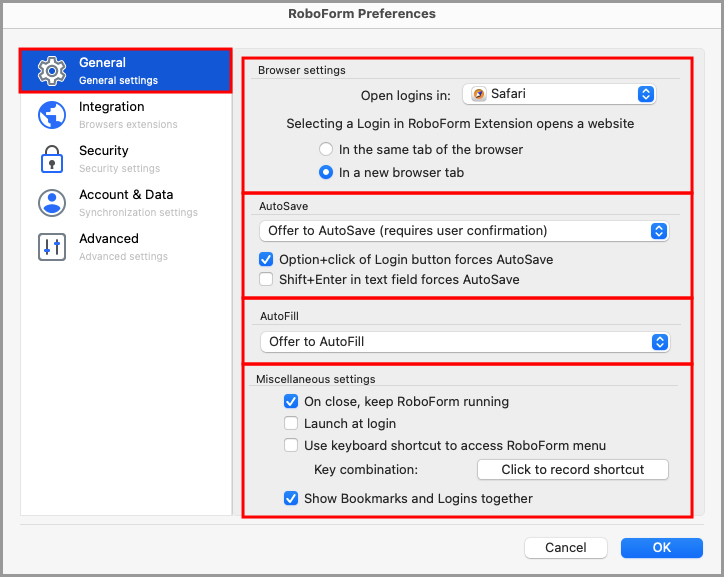Click the Cancel button

(x=566, y=547)
